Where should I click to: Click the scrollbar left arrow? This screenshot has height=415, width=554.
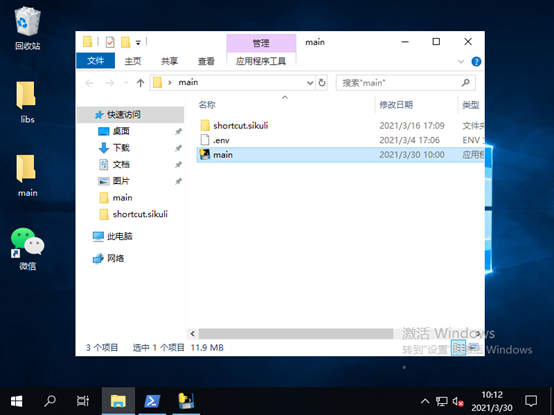click(193, 333)
